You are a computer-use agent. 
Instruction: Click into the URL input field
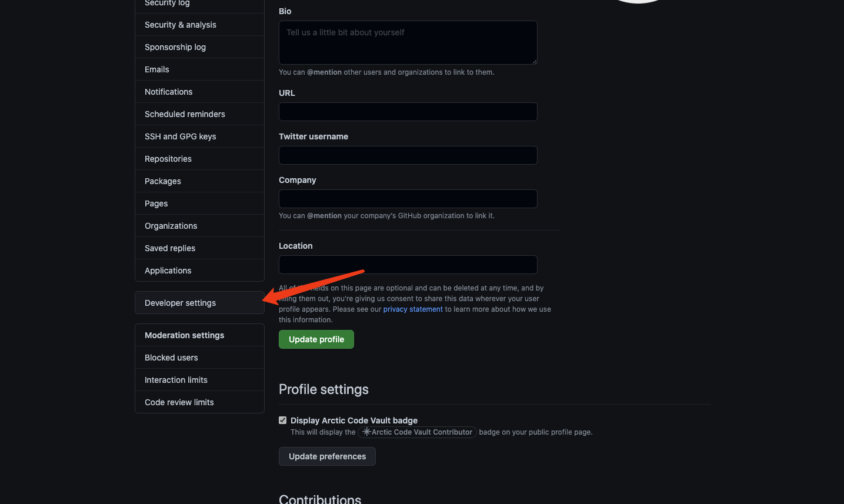[x=408, y=112]
